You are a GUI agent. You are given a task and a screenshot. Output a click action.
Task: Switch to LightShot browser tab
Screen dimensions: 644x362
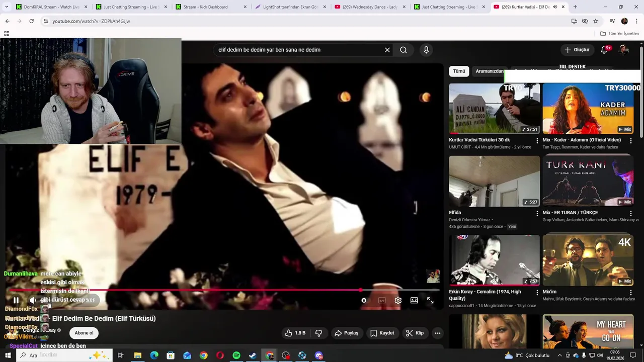click(x=291, y=7)
